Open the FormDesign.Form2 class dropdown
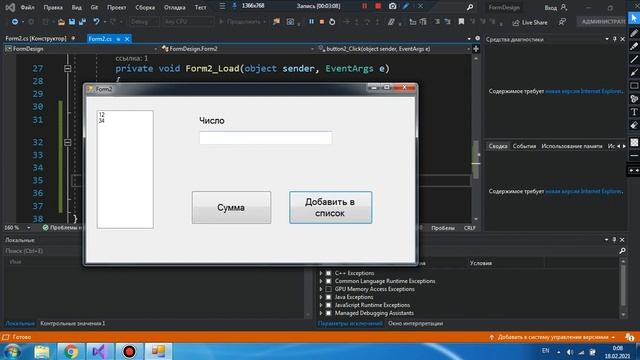 [x=238, y=49]
